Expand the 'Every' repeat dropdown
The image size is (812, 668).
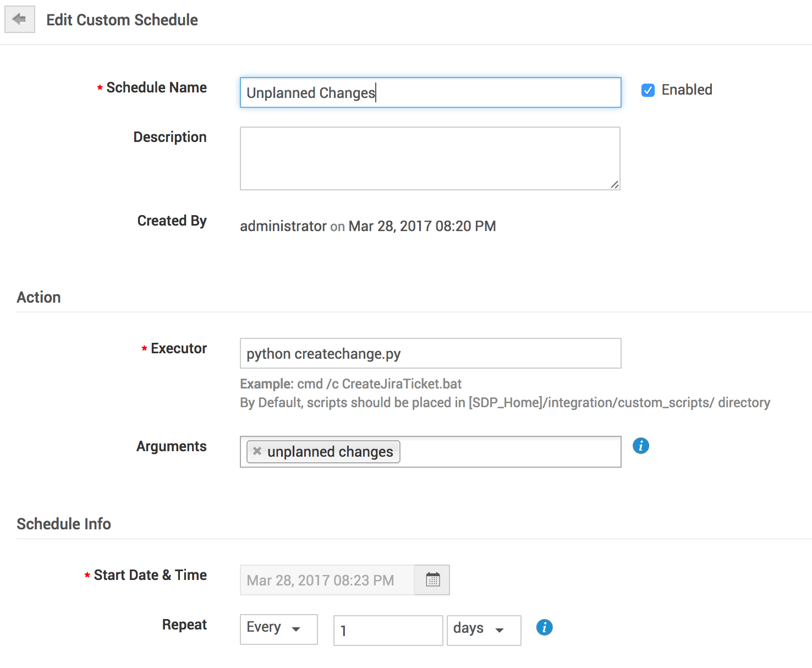click(x=278, y=629)
